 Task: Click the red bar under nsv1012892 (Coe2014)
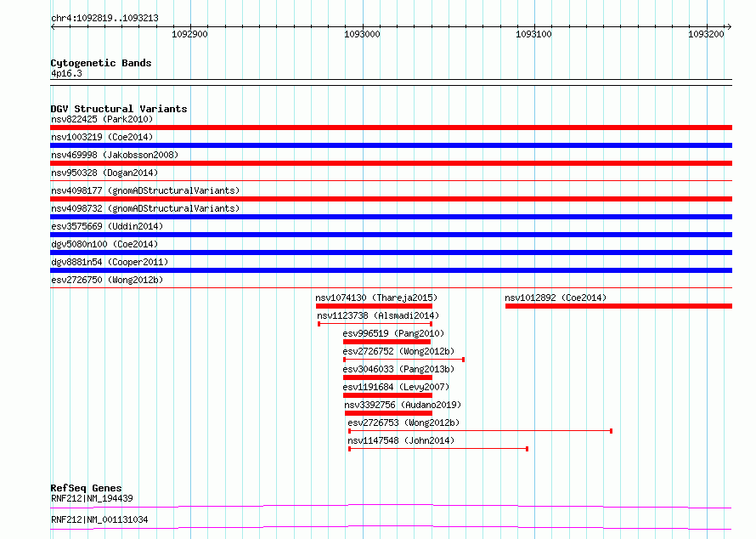click(618, 306)
